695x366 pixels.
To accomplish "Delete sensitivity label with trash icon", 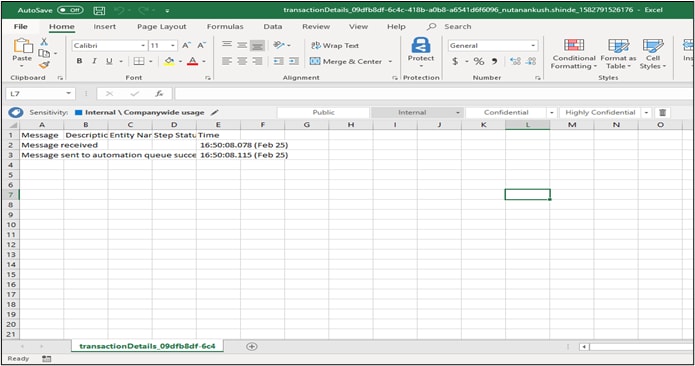I will coord(662,113).
